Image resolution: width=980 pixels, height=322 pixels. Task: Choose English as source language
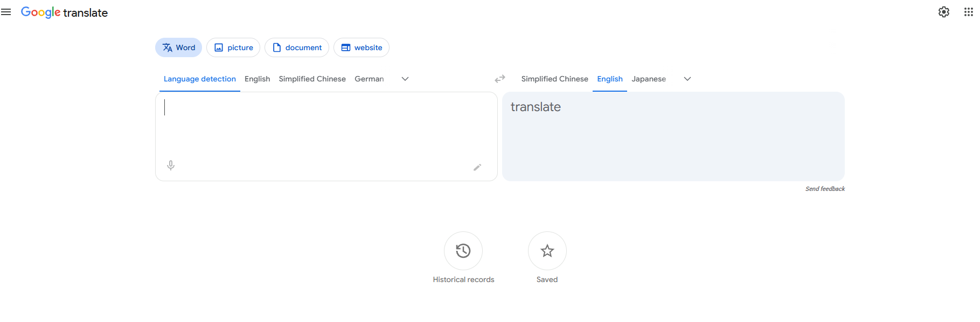tap(257, 79)
